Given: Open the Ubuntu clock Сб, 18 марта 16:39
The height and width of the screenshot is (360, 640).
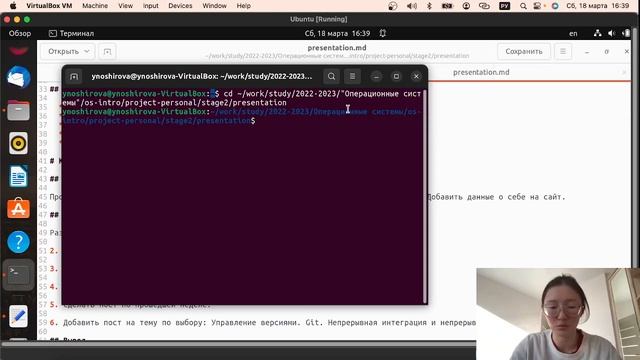Looking at the screenshot, I should click(337, 33).
